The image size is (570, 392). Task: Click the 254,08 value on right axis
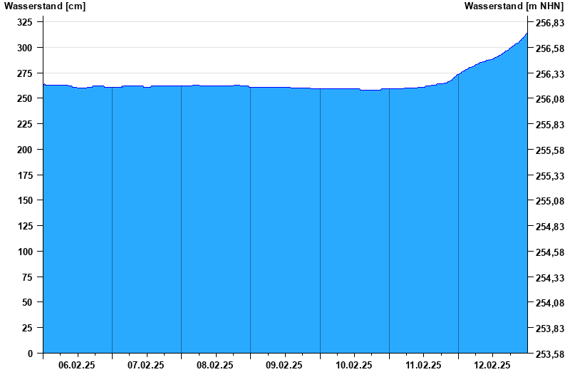(x=550, y=303)
